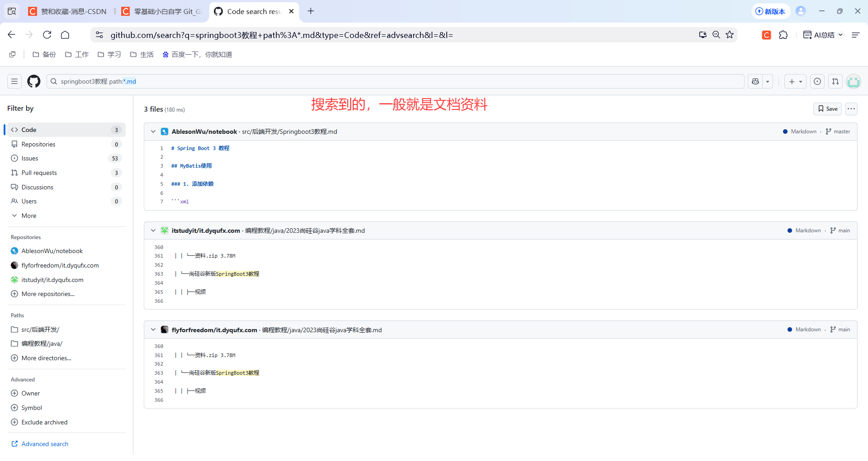Select Code filter in sidebar
The height and width of the screenshot is (461, 868).
click(66, 130)
